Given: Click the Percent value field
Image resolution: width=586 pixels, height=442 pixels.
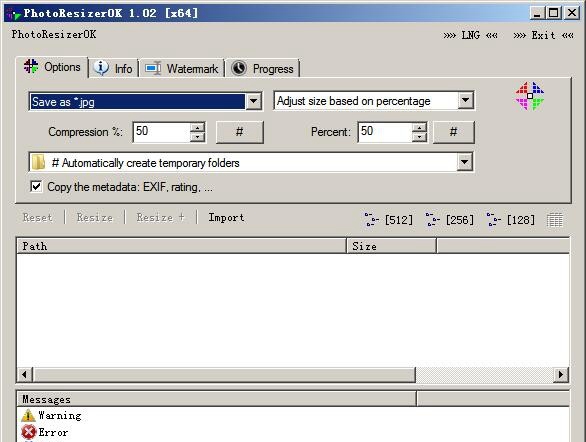Looking at the screenshot, I should click(385, 132).
